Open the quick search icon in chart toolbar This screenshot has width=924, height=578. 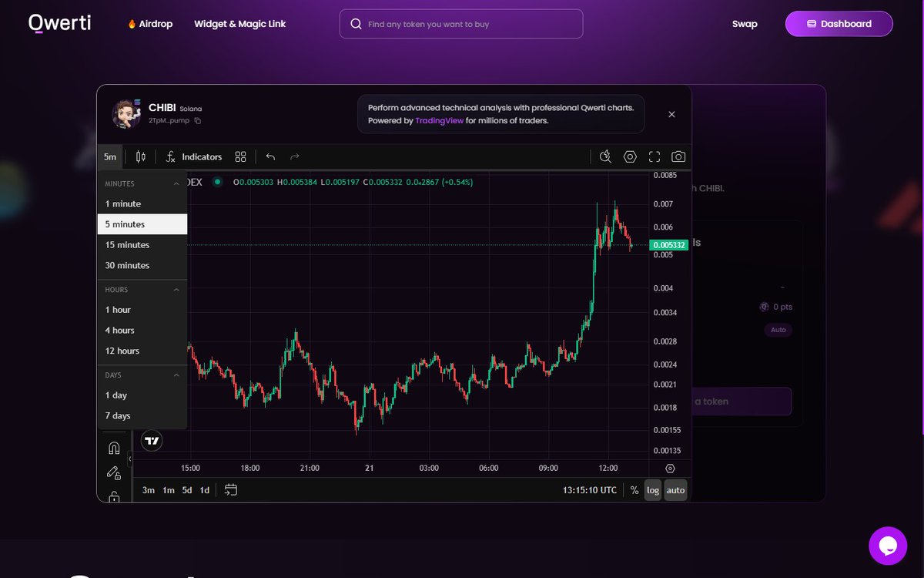pos(605,156)
